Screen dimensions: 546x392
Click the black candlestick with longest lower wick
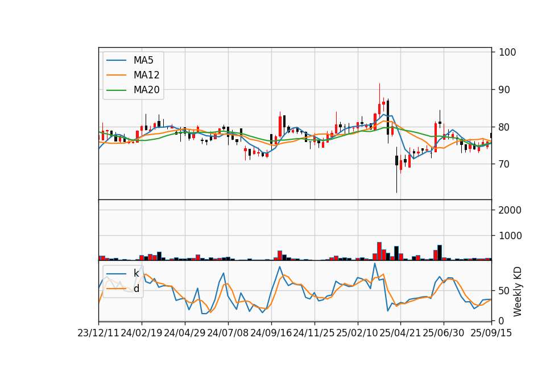tap(396, 170)
